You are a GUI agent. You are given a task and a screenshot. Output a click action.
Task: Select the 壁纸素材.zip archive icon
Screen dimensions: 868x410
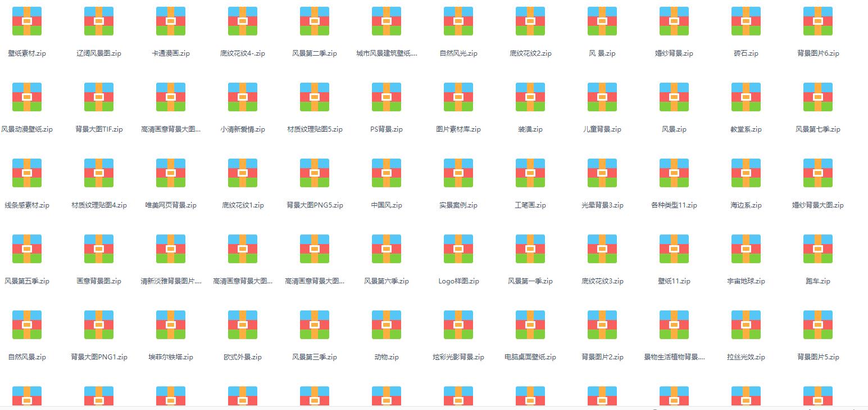pyautogui.click(x=27, y=21)
